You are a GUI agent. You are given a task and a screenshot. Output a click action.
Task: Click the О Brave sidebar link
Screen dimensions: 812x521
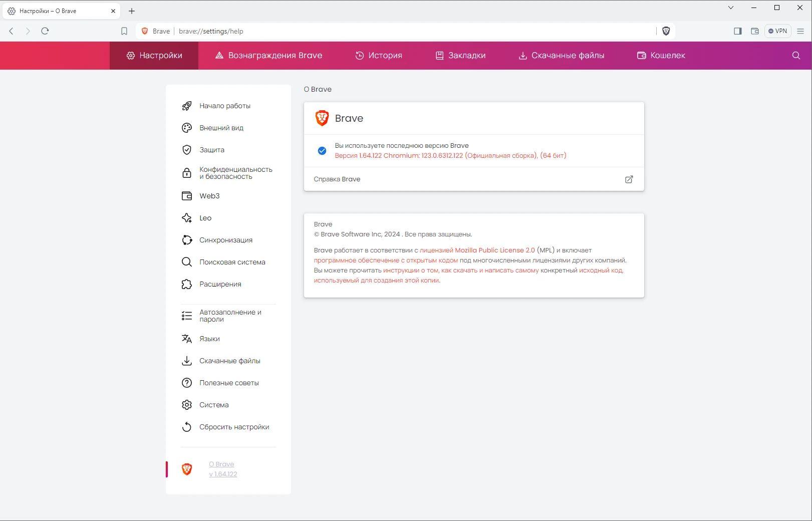pyautogui.click(x=221, y=464)
